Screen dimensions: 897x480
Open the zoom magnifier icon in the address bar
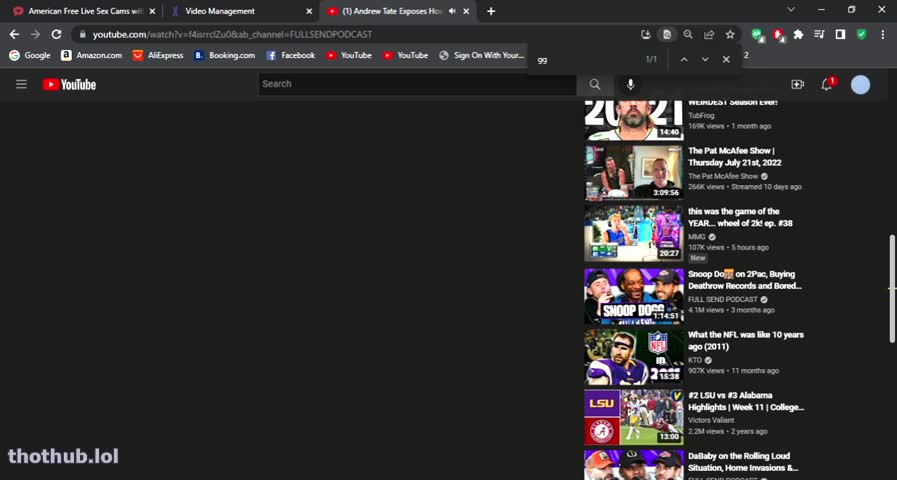(x=688, y=34)
